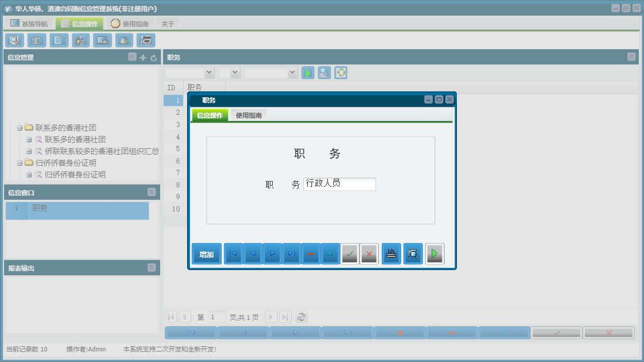Image resolution: width=644 pixels, height=362 pixels.
Task: Click the green play arrow in dialog toolbar
Action: tap(435, 254)
